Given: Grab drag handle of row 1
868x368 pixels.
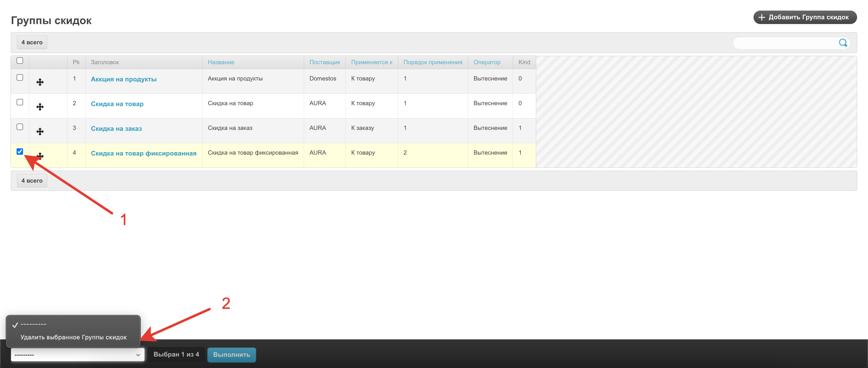Looking at the screenshot, I should [x=40, y=82].
